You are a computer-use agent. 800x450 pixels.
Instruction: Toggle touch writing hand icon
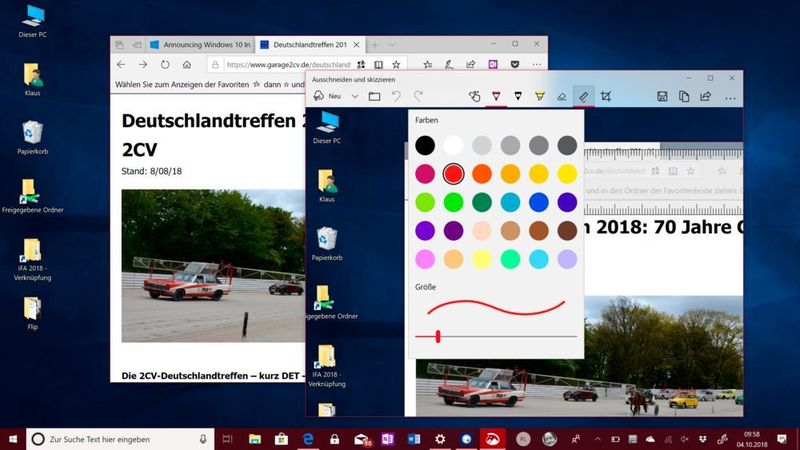coord(474,96)
